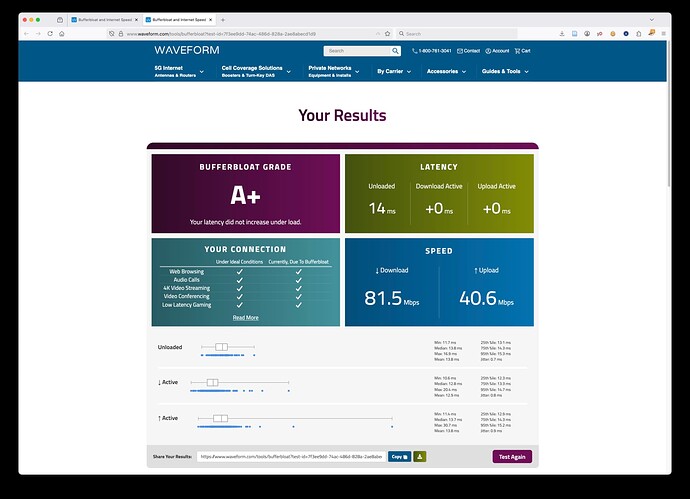Click the Cart icon in header
This screenshot has height=499, width=690.
[x=522, y=50]
